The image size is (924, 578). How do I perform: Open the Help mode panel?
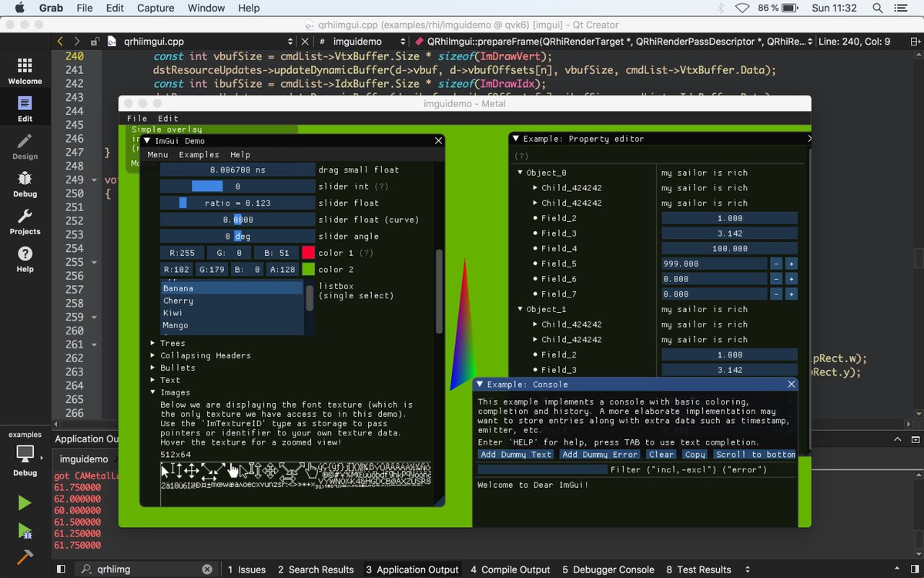[x=24, y=258]
